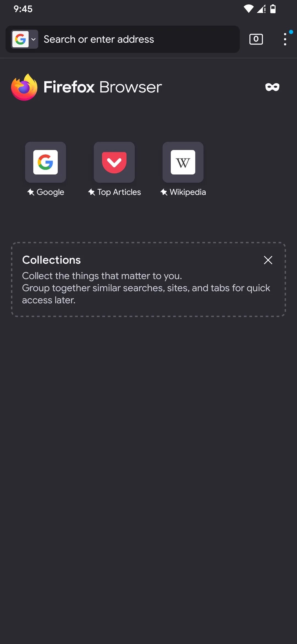This screenshot has width=297, height=644.
Task: Open the three-dot browser menu
Action: tap(285, 39)
